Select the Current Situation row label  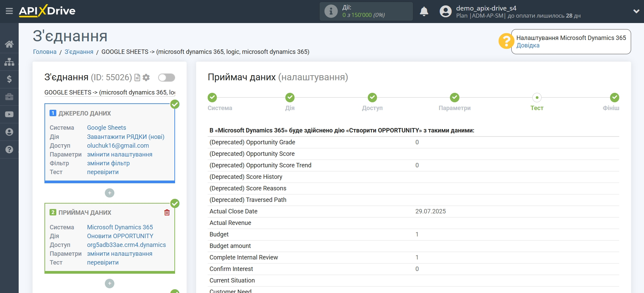pyautogui.click(x=232, y=280)
